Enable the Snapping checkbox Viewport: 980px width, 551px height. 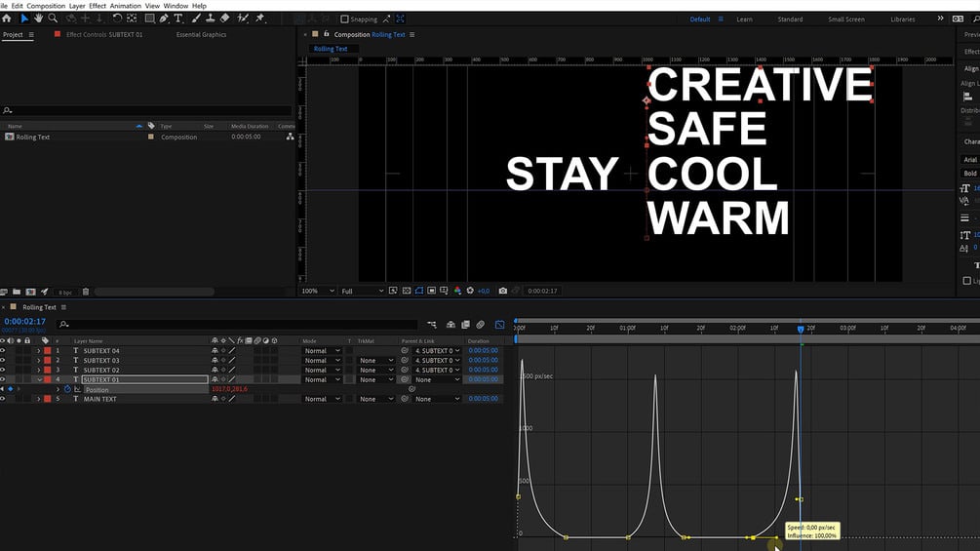tap(344, 20)
